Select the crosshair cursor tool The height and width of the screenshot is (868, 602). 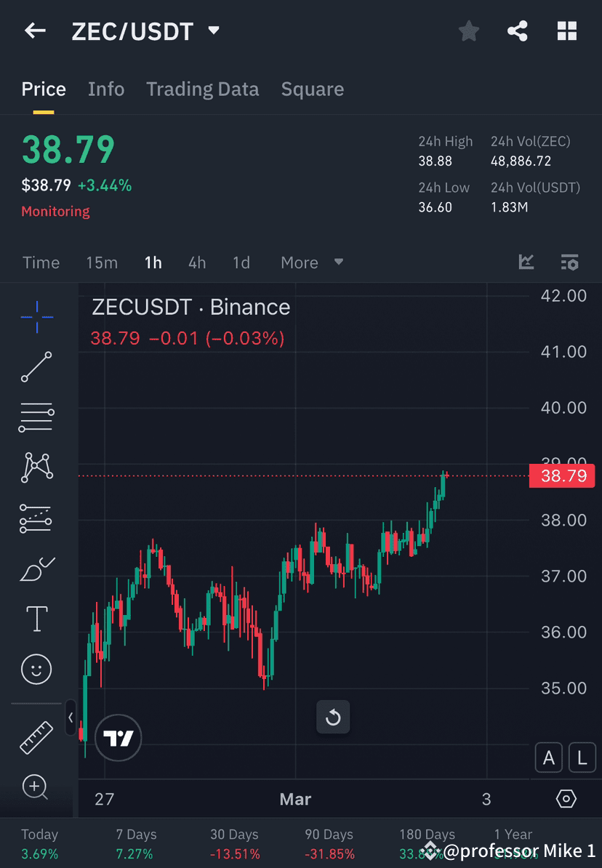pos(36,316)
